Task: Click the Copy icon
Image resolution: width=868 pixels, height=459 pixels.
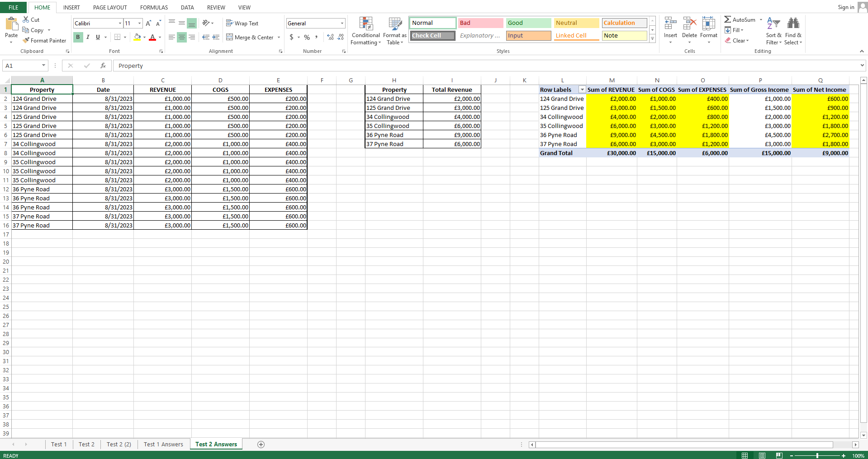Action: [26, 30]
